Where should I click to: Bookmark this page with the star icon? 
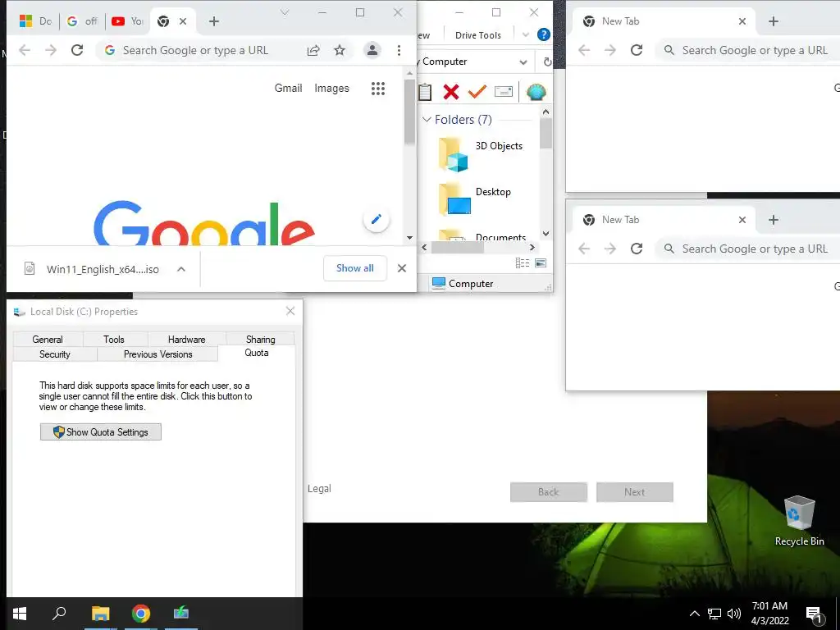click(340, 50)
